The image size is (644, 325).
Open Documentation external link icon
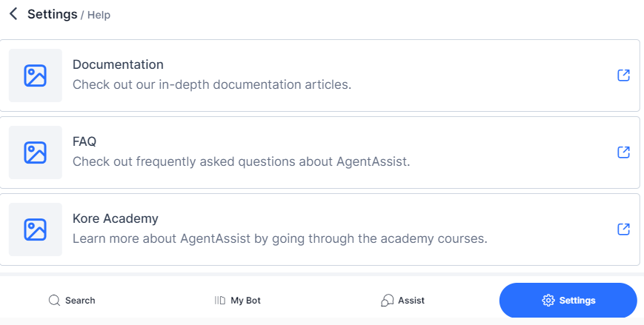pos(623,76)
